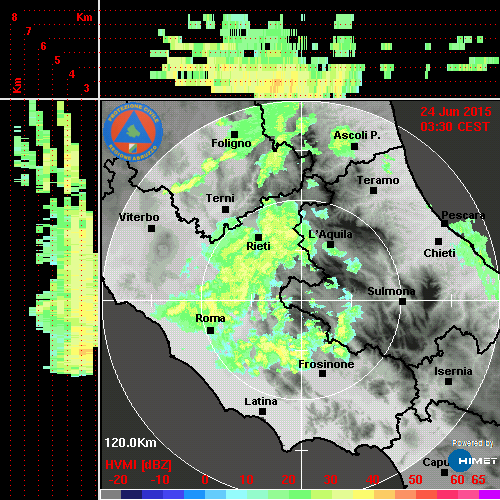Select the L'Aquila city marker
Viewport: 500px width, 500px height.
pyautogui.click(x=330, y=244)
